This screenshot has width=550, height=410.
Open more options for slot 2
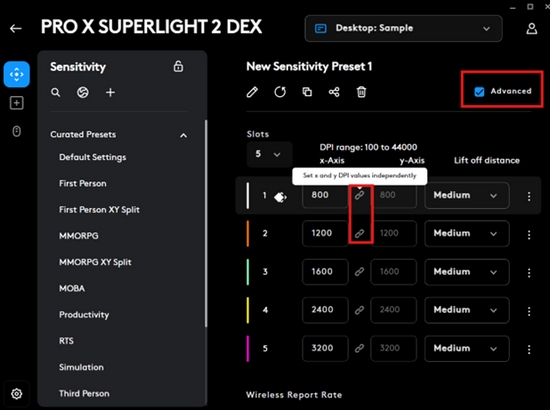click(529, 235)
